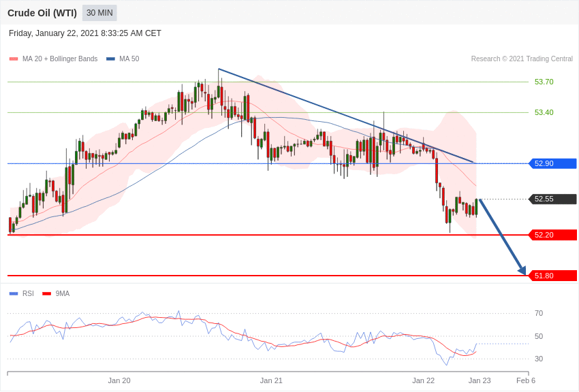Screen dimensions: 579x392
Task: Click the RSI 70 level label
Action: tap(539, 314)
